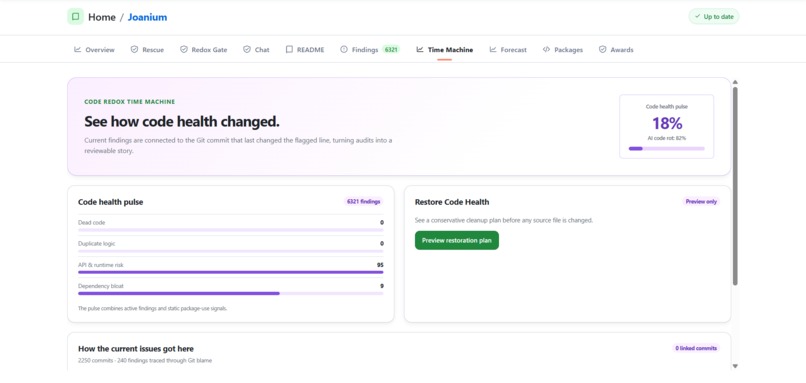
Task: Click the 'Dead code' row label
Action: [91, 223]
